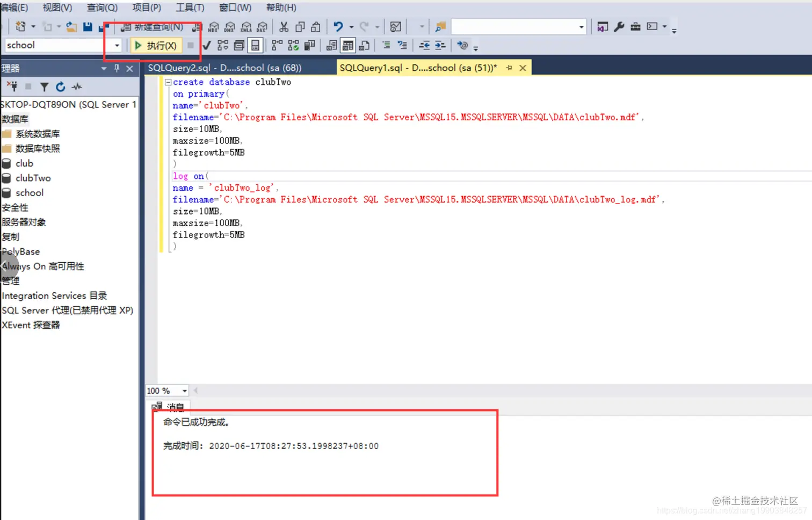Open the 项目(P) menu
The width and height of the screenshot is (812, 520).
tap(147, 8)
